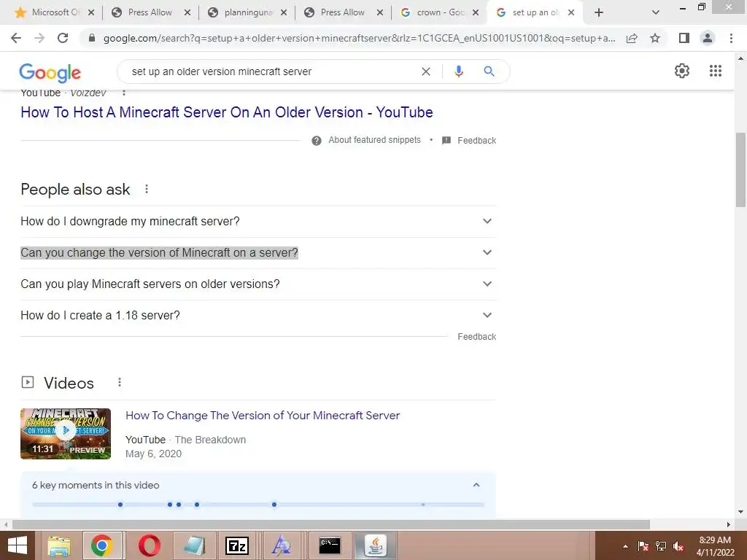Image resolution: width=747 pixels, height=560 pixels.
Task: Open options beside Videos heading
Action: click(120, 382)
